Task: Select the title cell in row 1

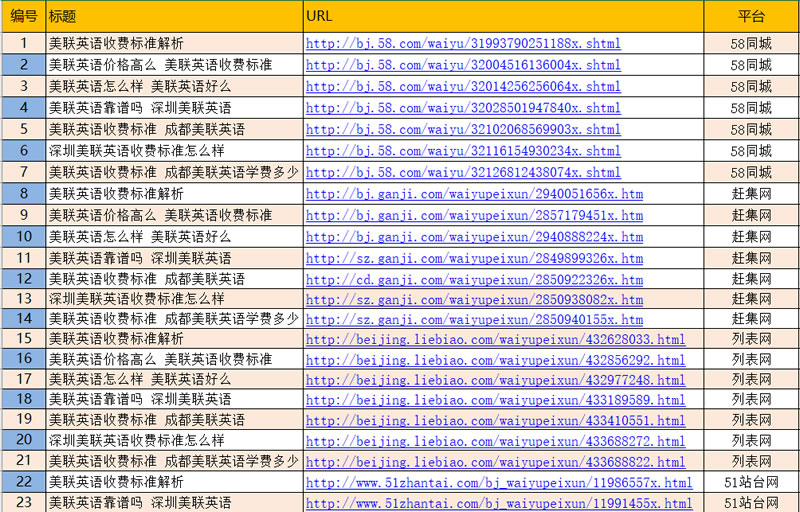Action: click(174, 43)
